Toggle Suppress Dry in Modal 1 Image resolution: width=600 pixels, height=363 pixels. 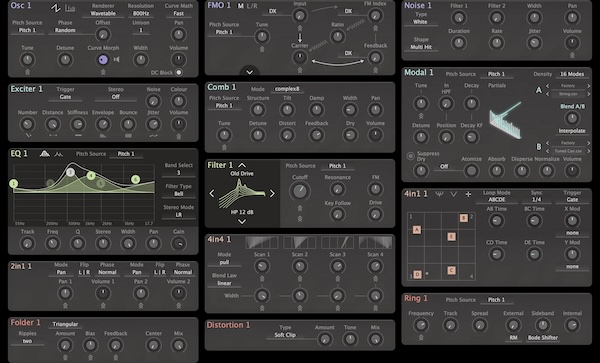pos(410,156)
